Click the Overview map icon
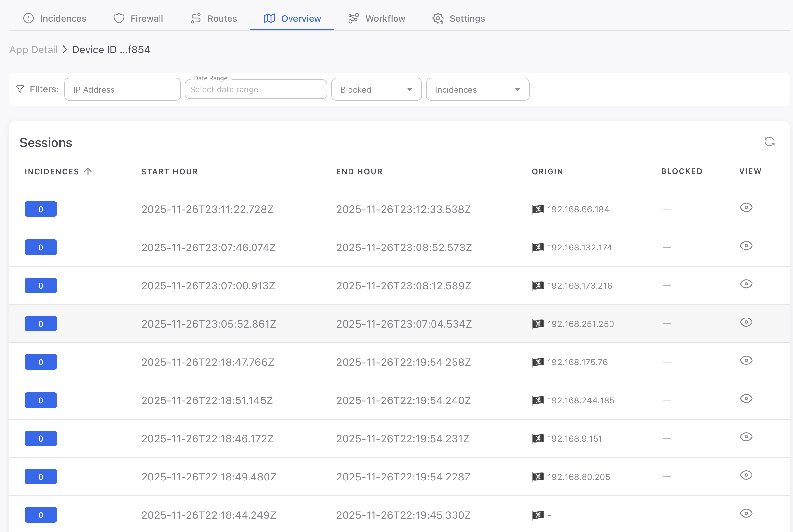The height and width of the screenshot is (532, 793). click(x=269, y=18)
